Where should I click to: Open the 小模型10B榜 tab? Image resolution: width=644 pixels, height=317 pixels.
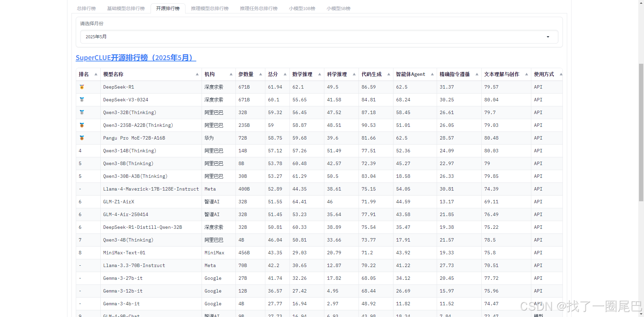(x=302, y=8)
